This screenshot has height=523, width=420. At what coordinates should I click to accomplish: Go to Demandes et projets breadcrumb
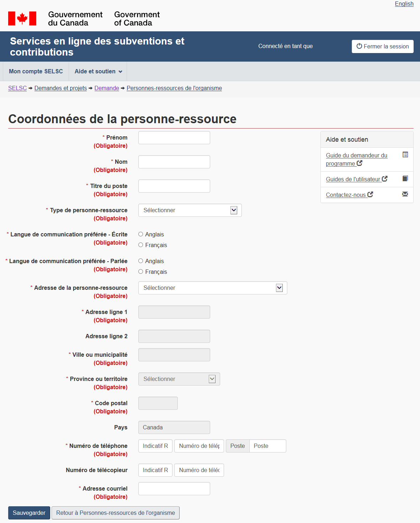coord(60,88)
